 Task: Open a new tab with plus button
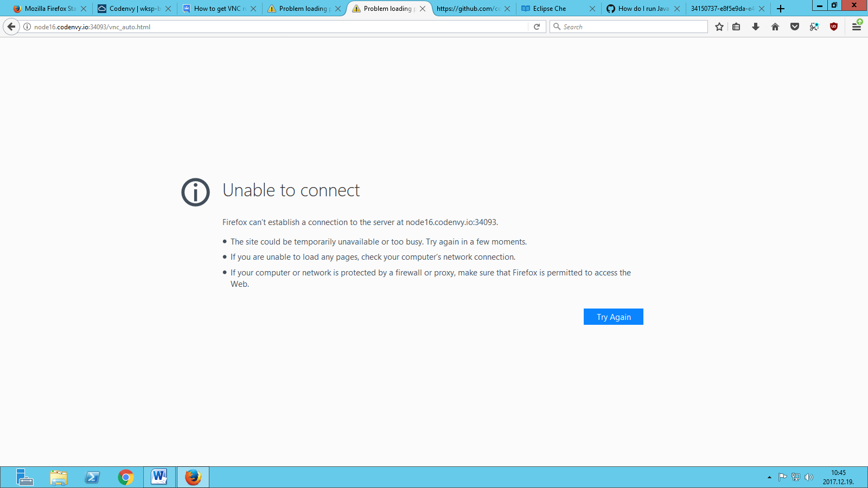[x=781, y=9]
